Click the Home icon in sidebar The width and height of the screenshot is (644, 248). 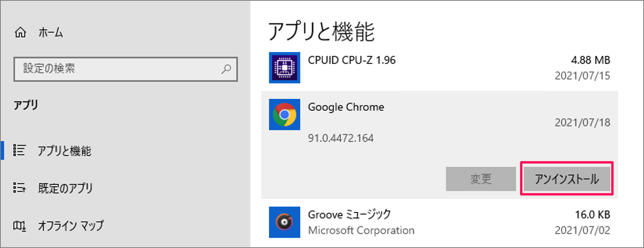point(21,33)
